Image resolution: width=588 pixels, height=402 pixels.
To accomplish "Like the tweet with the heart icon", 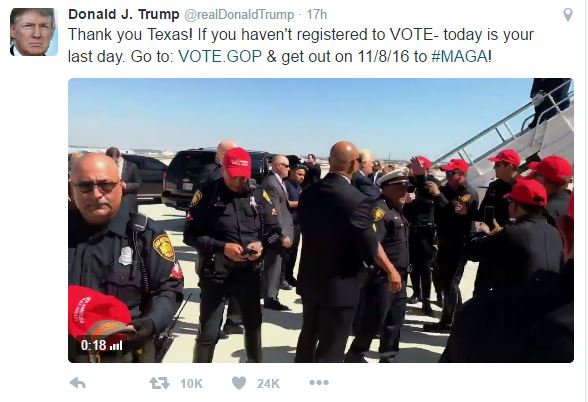I will 239,383.
